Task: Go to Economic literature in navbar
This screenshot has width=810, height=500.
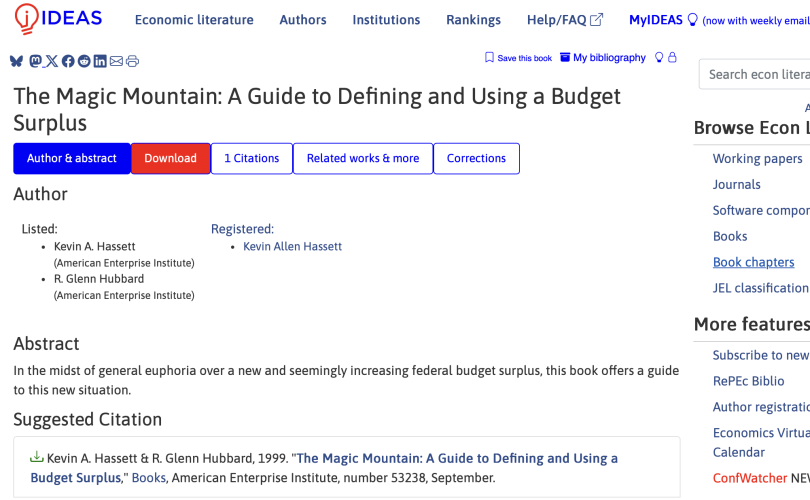Action: 194,20
